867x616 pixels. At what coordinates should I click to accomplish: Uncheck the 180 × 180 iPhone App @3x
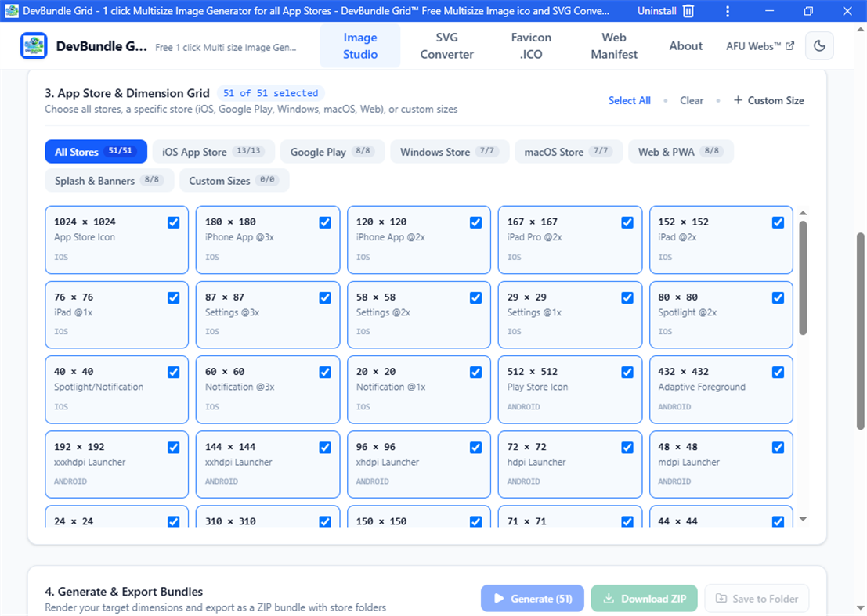click(x=325, y=222)
